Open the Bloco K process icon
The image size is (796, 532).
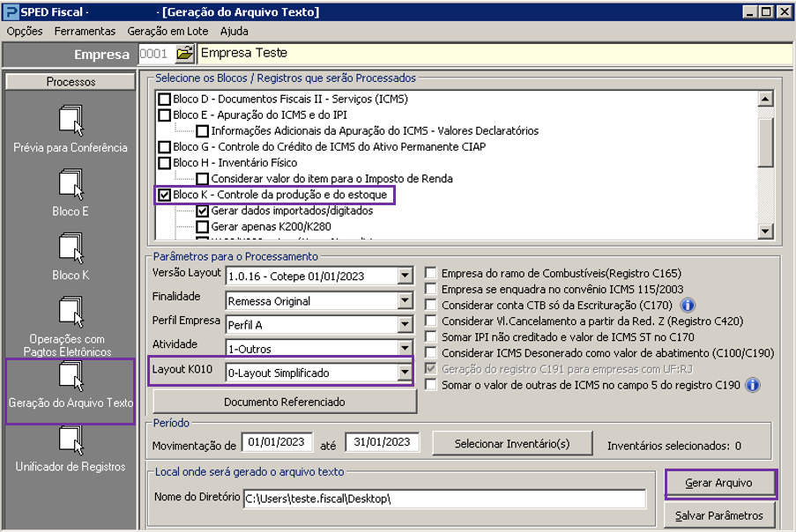tap(71, 248)
